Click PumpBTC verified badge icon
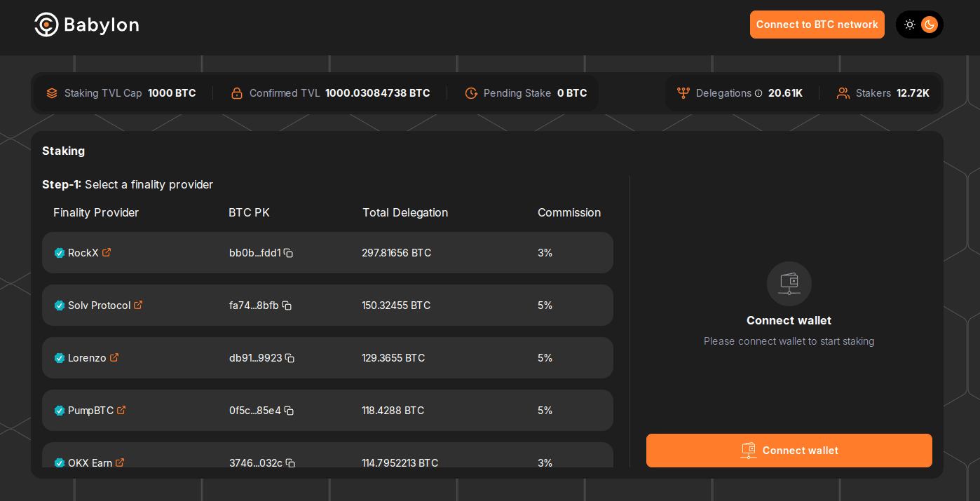Image resolution: width=980 pixels, height=501 pixels. pyautogui.click(x=60, y=411)
